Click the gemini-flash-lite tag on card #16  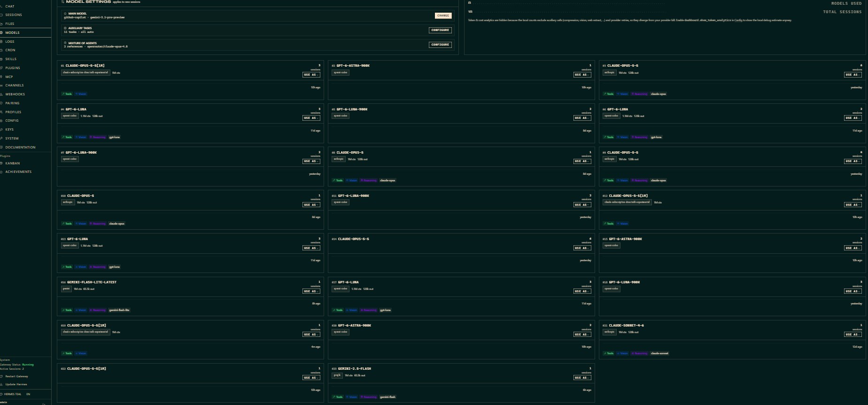click(119, 310)
